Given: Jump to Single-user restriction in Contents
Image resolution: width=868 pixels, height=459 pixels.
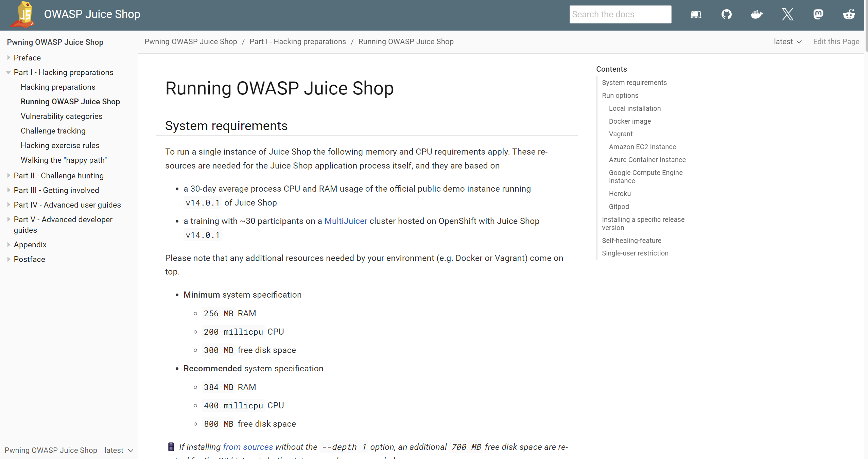Looking at the screenshot, I should coord(635,253).
